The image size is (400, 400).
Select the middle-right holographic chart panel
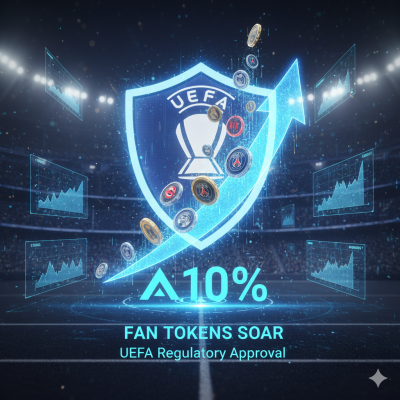[x=343, y=183]
